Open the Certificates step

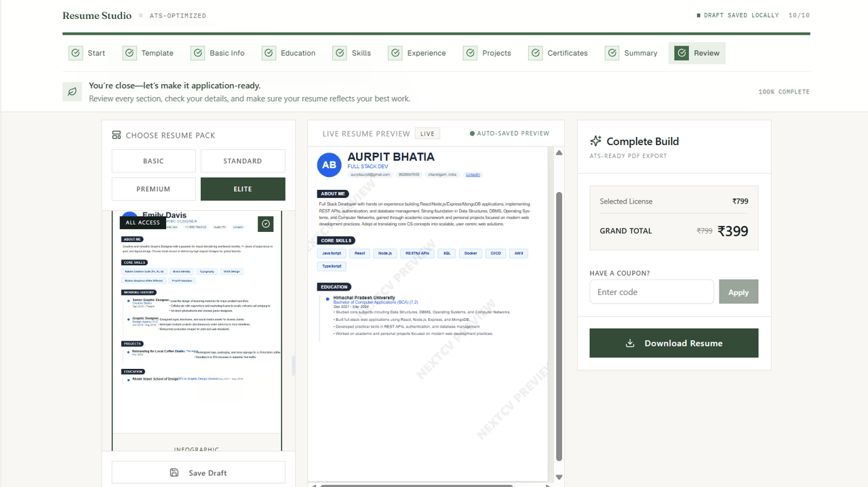coord(559,53)
